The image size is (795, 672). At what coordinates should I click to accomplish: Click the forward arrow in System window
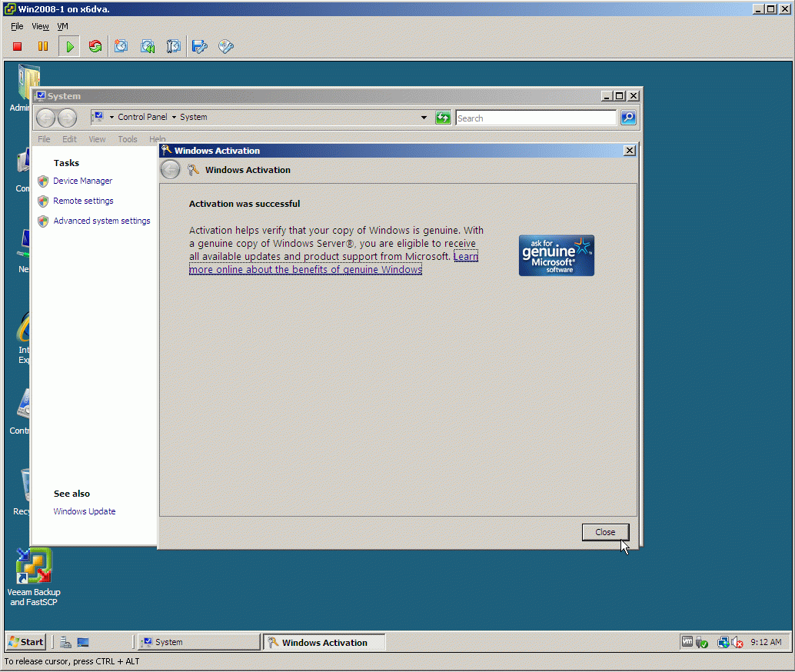click(67, 118)
